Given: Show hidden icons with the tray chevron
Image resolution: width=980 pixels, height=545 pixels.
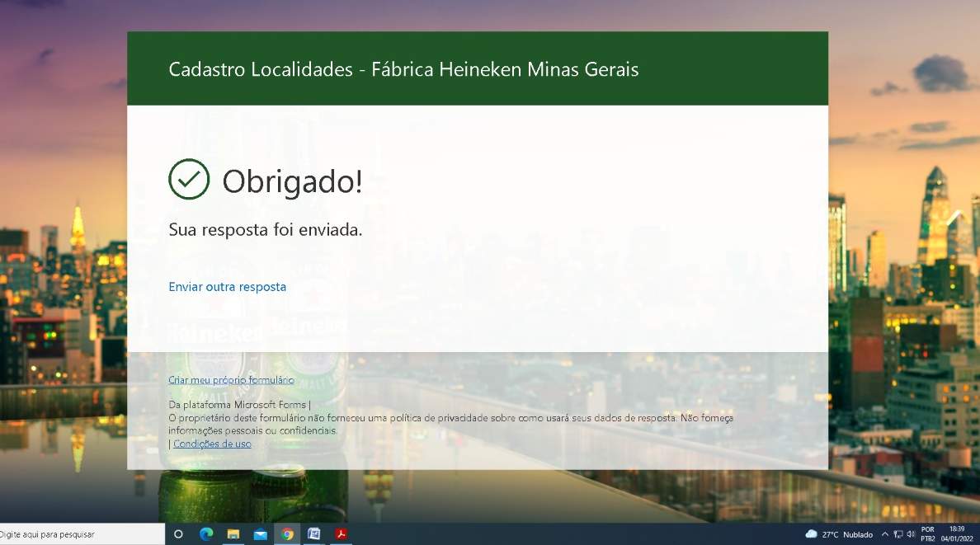Looking at the screenshot, I should coord(885,534).
